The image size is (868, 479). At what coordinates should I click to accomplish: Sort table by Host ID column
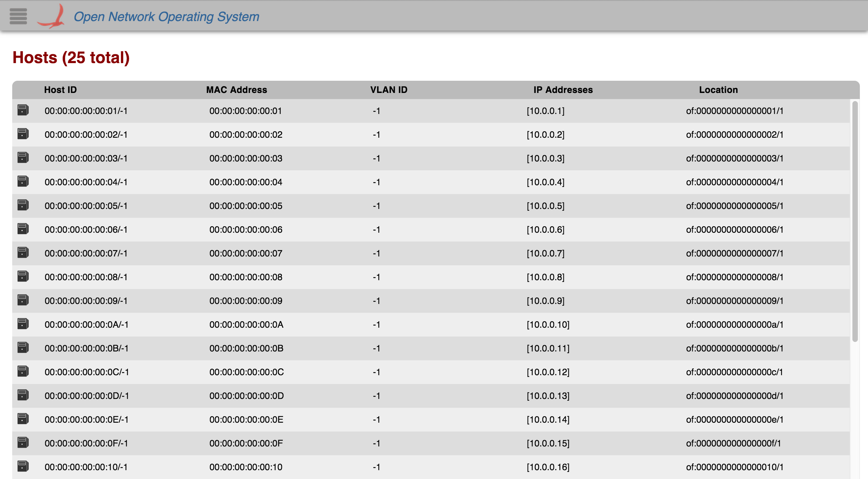(x=60, y=90)
